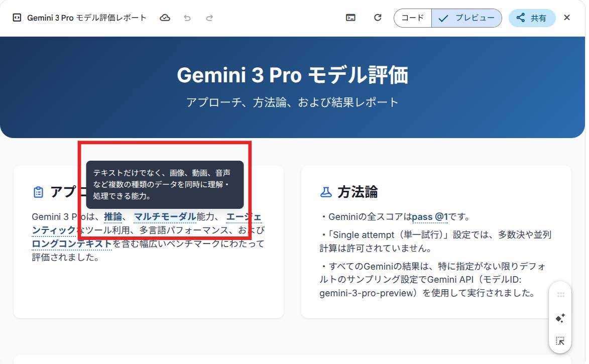Click the 推論 glossary term
The width and height of the screenshot is (589, 364).
(x=113, y=217)
